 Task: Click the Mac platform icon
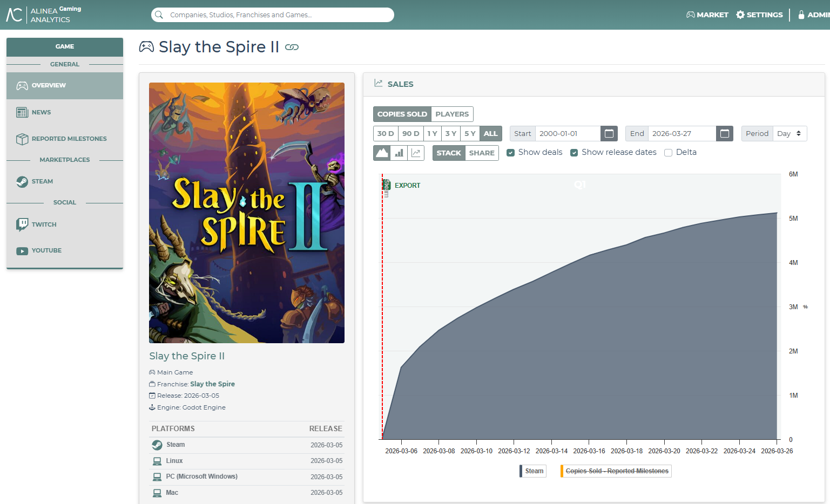click(x=157, y=493)
